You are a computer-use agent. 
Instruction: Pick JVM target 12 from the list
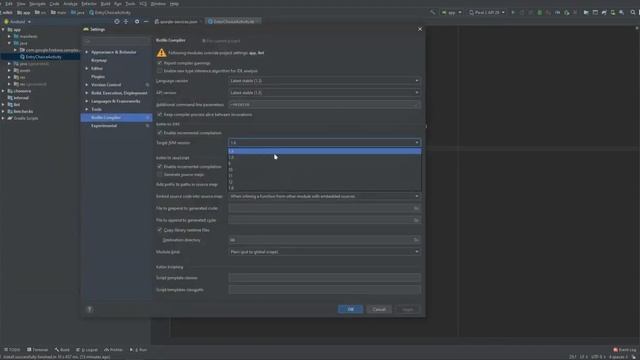point(324,182)
